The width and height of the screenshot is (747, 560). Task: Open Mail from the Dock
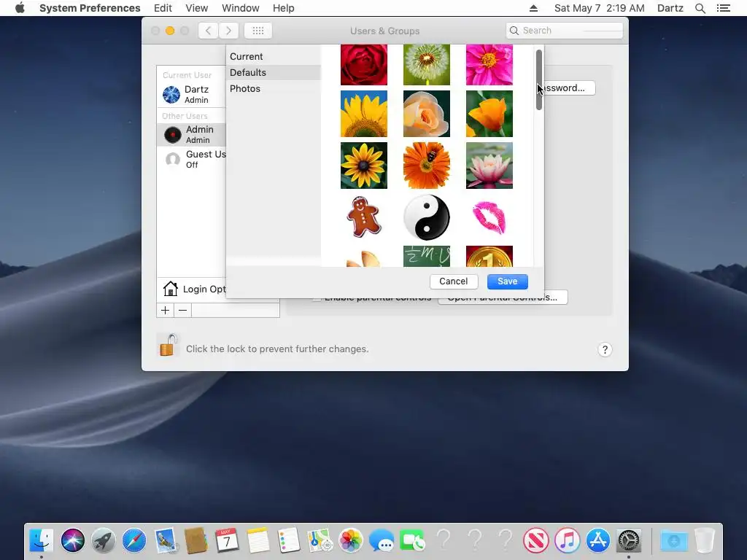click(166, 541)
